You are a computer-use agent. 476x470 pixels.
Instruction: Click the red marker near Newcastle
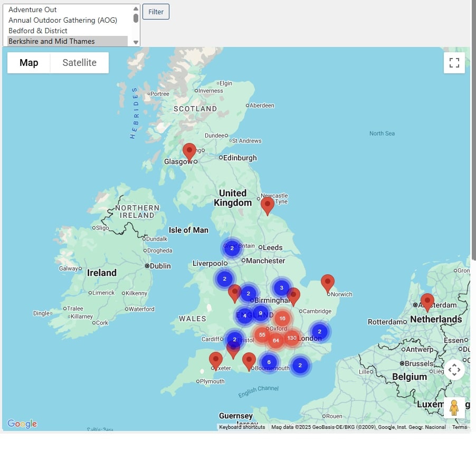(268, 205)
